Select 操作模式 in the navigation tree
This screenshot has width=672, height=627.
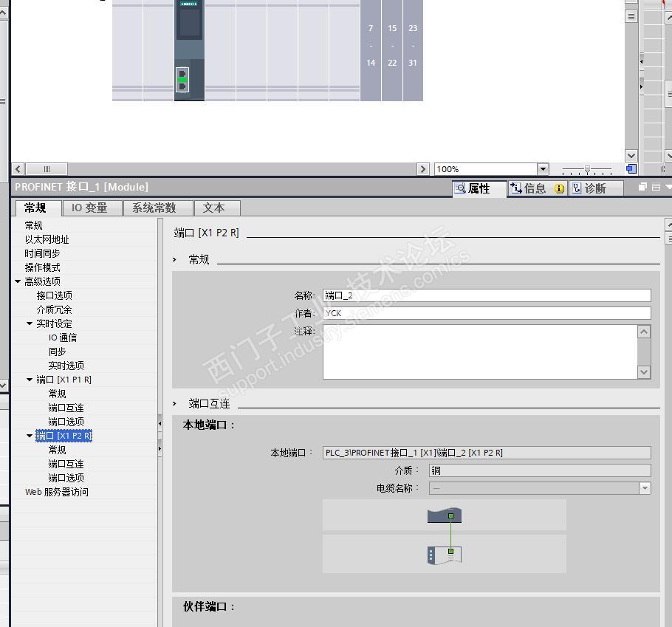coord(42,267)
